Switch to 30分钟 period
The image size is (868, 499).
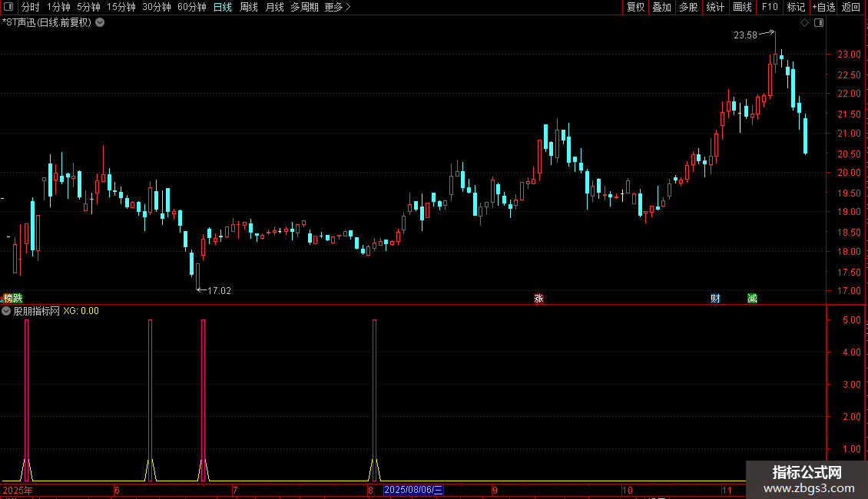(157, 7)
